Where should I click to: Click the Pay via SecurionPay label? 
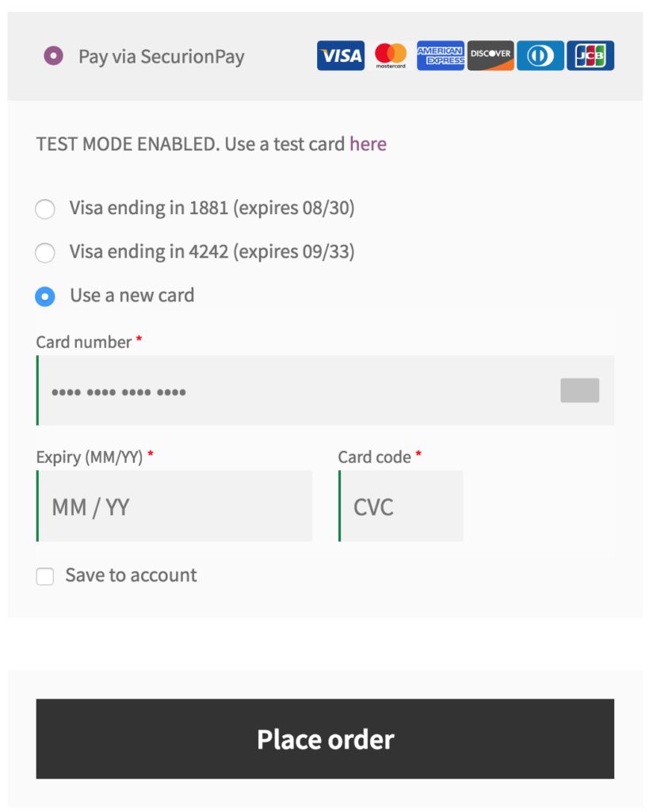coord(162,56)
